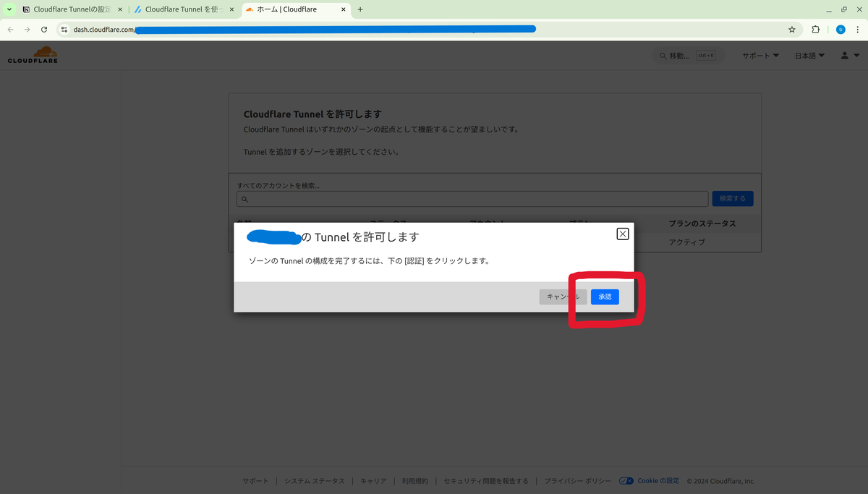
Task: Click the Cookie の設定 link
Action: [x=658, y=481]
